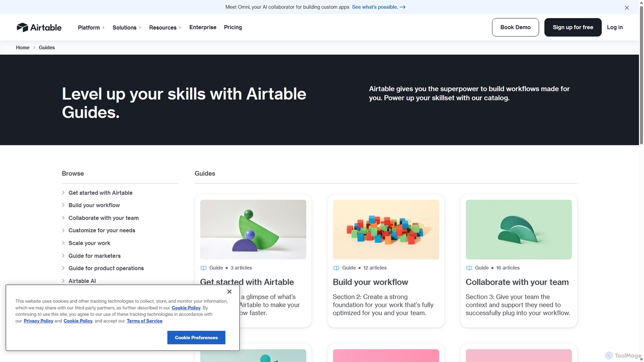644x362 pixels.
Task: Click the green semicircles guide thumbnail
Action: point(519,229)
